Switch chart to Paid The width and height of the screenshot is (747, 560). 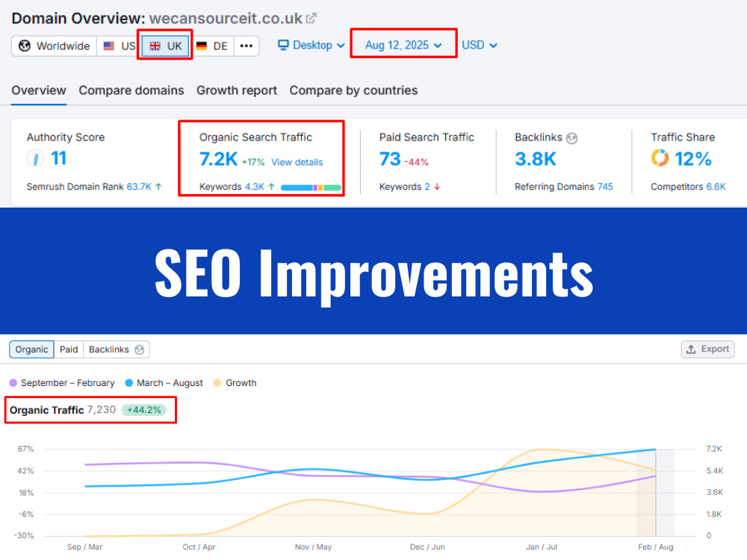[x=69, y=349]
